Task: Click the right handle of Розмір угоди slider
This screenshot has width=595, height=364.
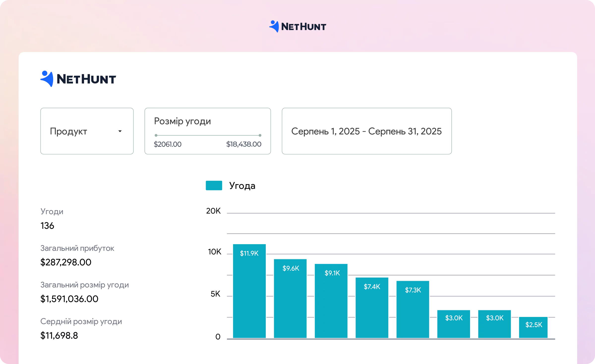Action: (x=260, y=135)
